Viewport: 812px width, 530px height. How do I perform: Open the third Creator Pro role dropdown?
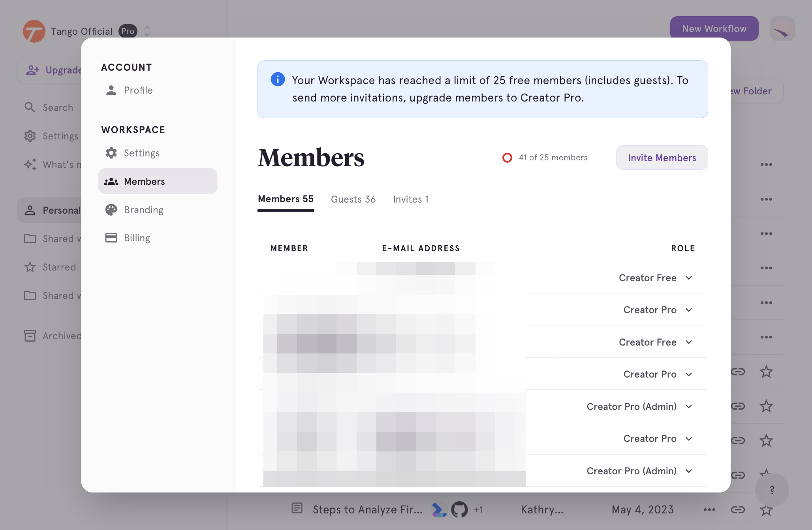[x=658, y=438]
